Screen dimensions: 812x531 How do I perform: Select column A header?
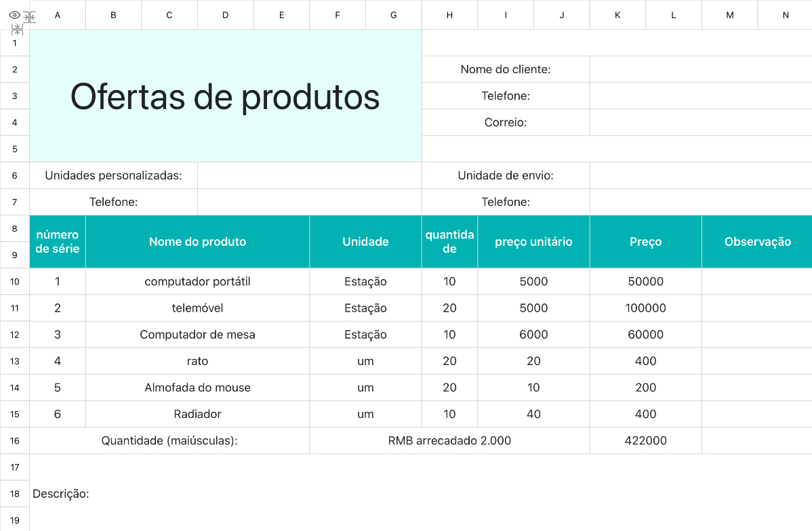click(x=58, y=15)
